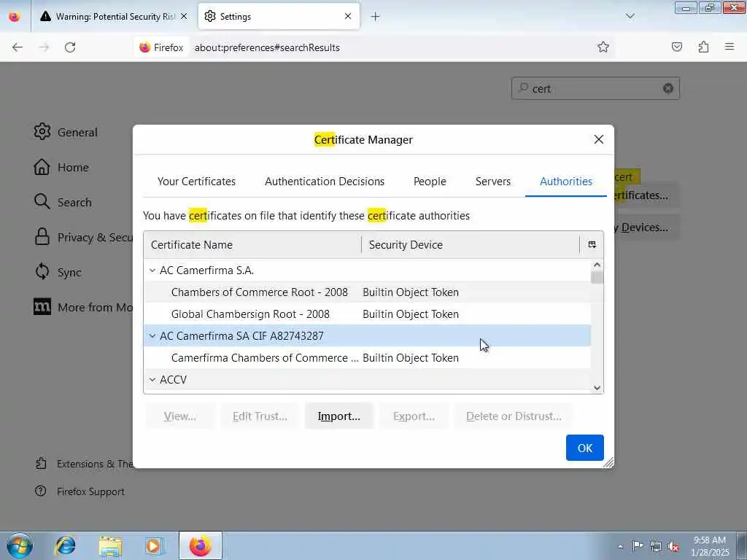Click the settings search box

click(x=595, y=88)
